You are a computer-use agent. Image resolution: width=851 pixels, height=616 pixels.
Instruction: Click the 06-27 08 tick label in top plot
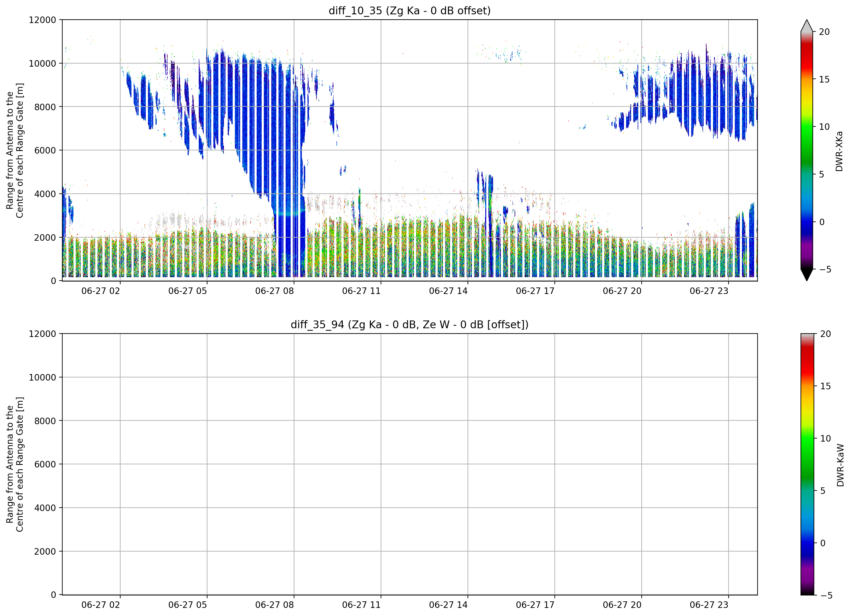tap(274, 291)
